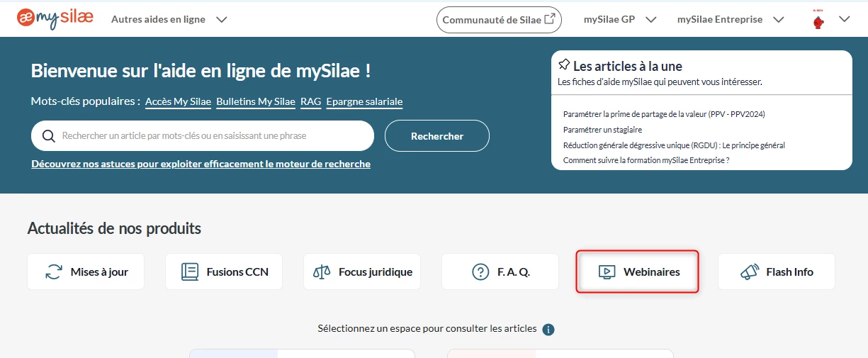868x358 pixels.
Task: Click the info icon next to Sélectionnez un espace
Action: pyautogui.click(x=548, y=330)
